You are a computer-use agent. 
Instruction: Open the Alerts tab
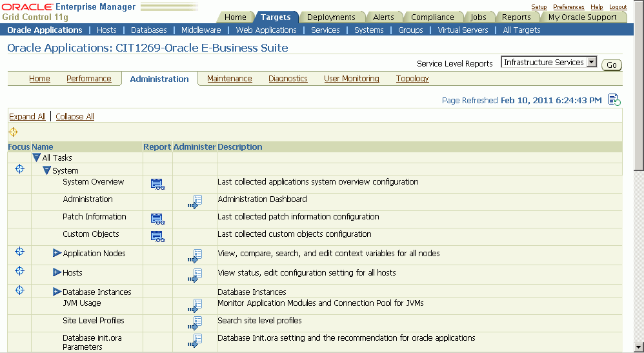pos(383,17)
